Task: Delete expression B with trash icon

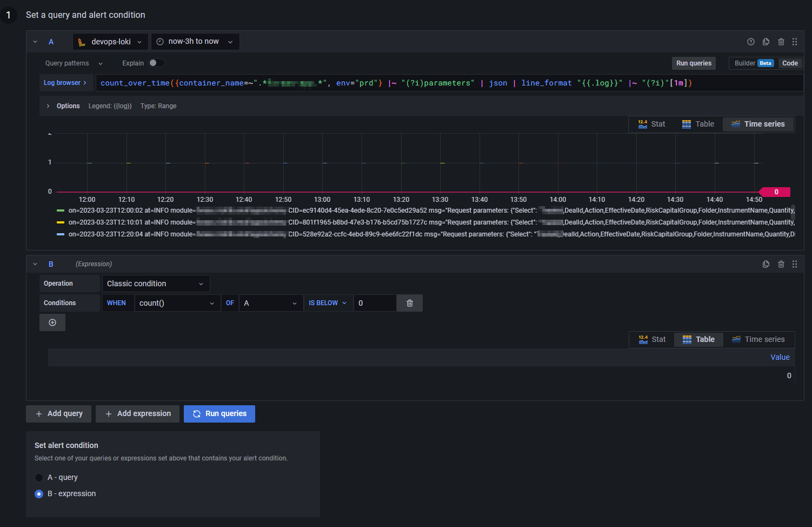Action: point(781,264)
